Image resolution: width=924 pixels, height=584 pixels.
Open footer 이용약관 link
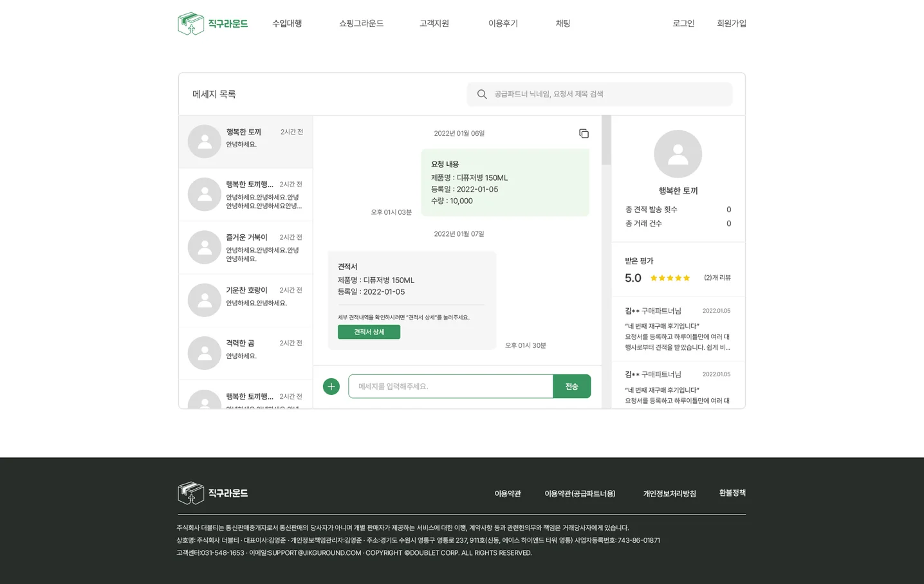click(508, 494)
